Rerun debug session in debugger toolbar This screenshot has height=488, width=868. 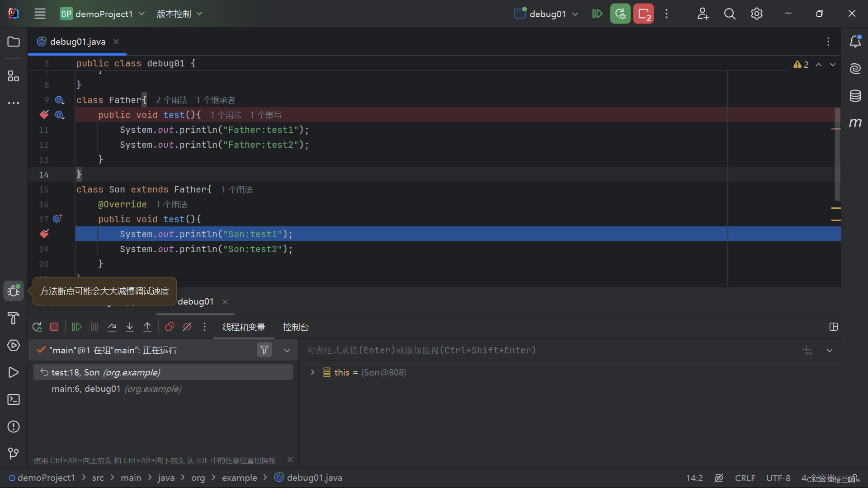pyautogui.click(x=37, y=327)
